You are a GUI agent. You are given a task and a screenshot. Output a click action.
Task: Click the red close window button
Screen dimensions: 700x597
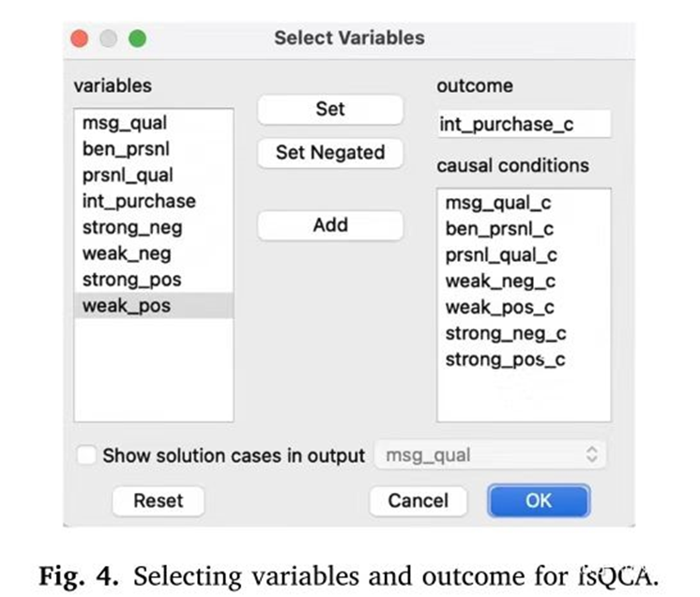coord(80,38)
